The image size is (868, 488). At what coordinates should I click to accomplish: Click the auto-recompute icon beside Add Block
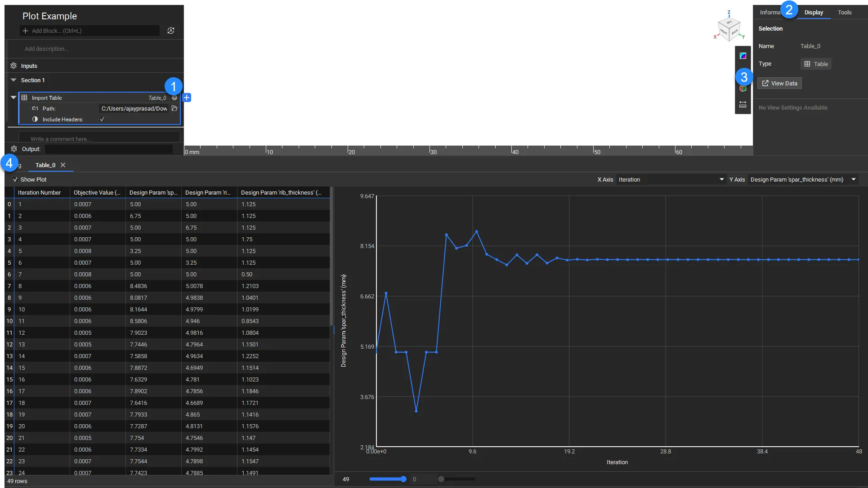pos(171,31)
